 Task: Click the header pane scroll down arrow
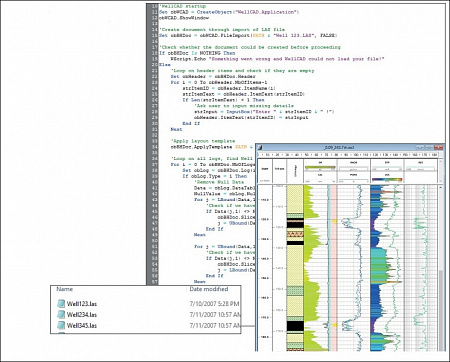[441, 180]
